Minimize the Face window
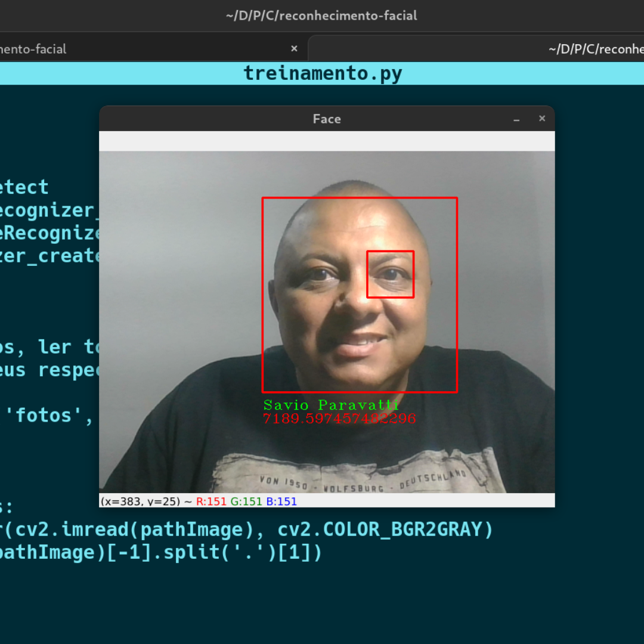This screenshot has height=644, width=644. pyautogui.click(x=516, y=119)
